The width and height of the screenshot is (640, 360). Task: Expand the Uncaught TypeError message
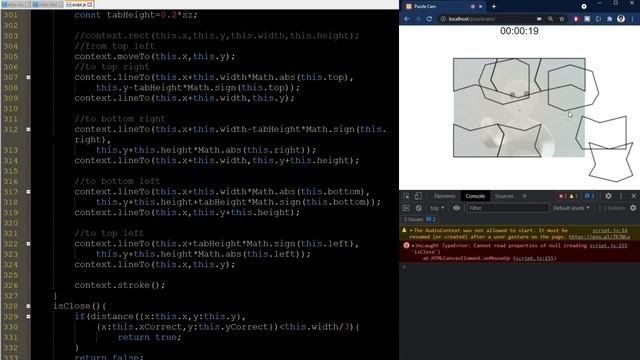[x=413, y=246]
